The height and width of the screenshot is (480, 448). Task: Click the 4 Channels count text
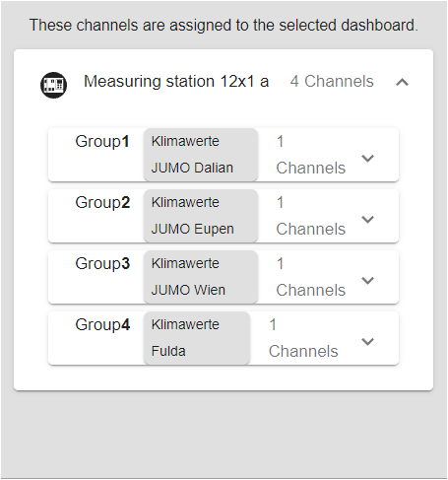point(332,82)
